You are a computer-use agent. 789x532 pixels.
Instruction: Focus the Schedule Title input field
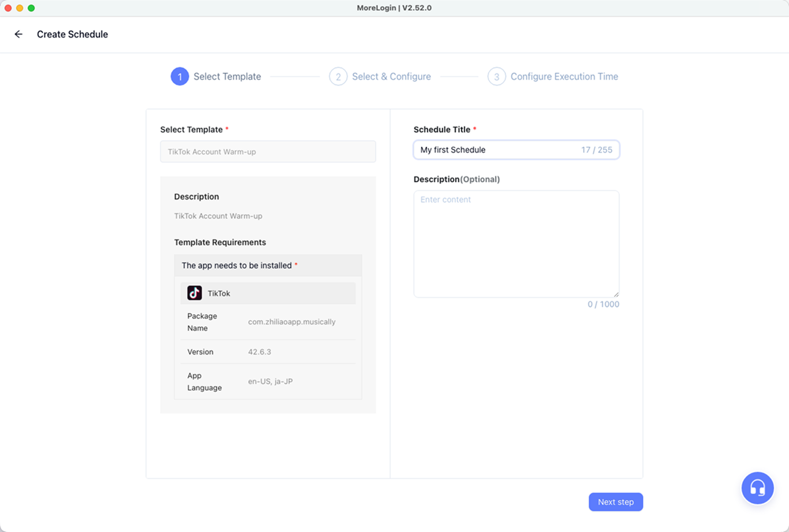[517, 150]
